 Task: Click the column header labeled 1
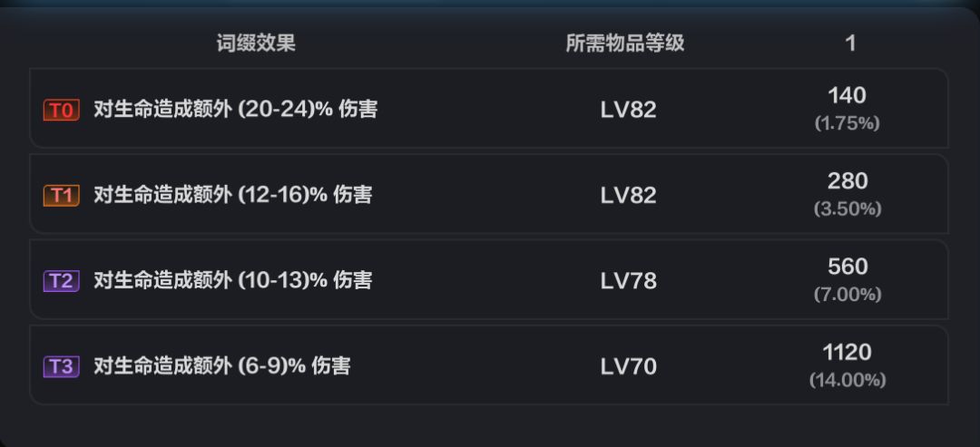(x=850, y=43)
